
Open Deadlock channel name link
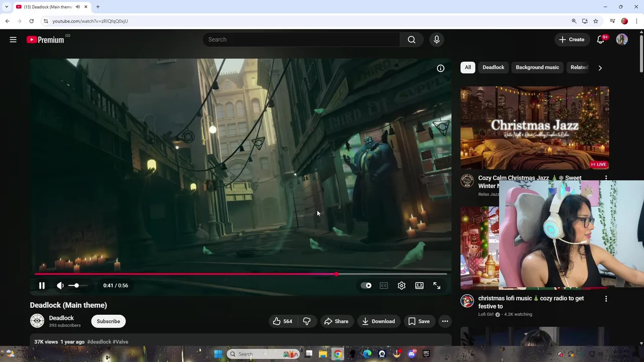coord(61,318)
